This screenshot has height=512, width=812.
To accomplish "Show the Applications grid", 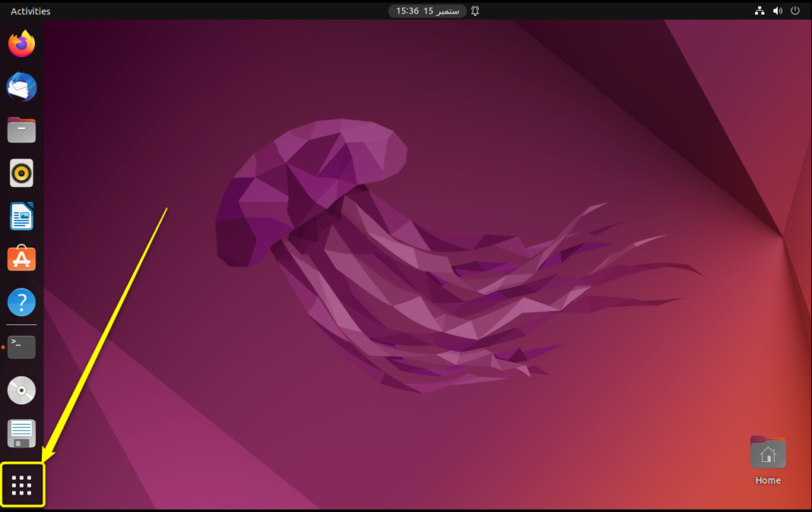I will (21, 483).
